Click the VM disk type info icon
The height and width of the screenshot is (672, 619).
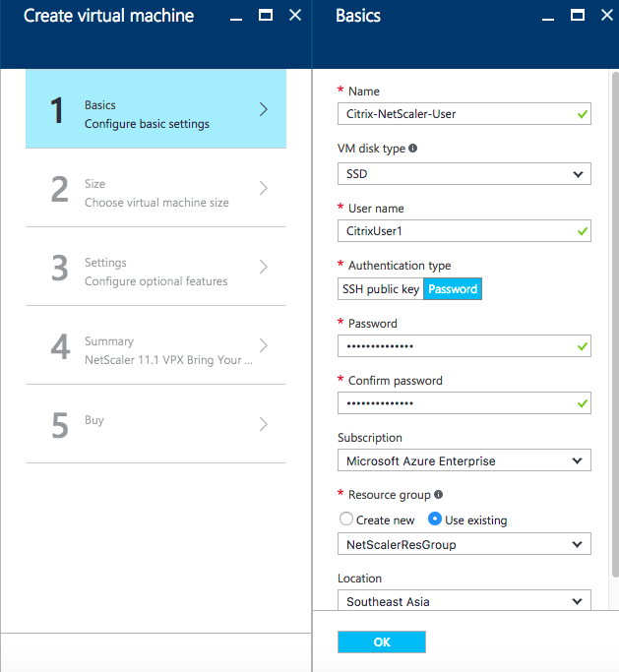(412, 149)
